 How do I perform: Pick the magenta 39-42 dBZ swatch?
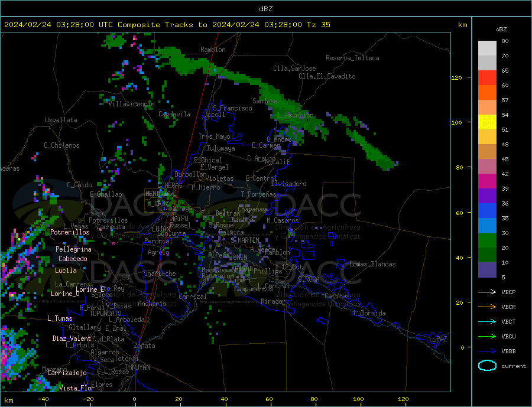point(487,181)
